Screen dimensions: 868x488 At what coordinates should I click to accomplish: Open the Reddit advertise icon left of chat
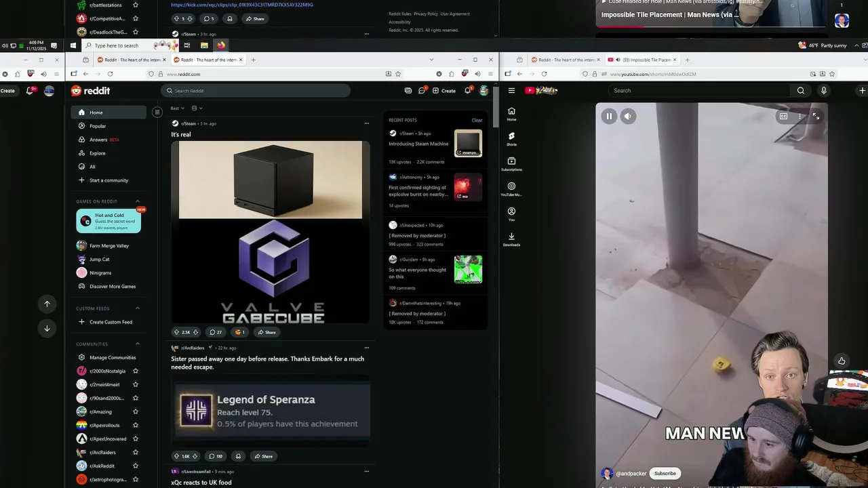408,90
